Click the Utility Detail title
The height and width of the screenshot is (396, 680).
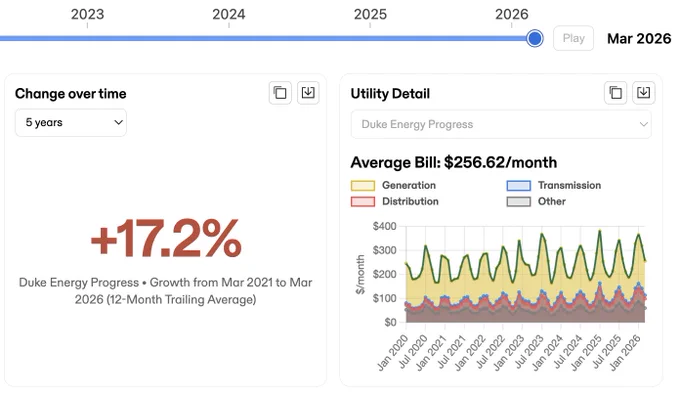[x=390, y=94]
